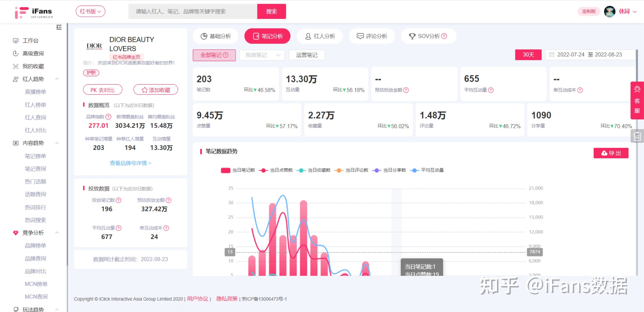Screen dimensions: 644x312
Task: Switch to 红人分析 tab
Action: point(320,36)
